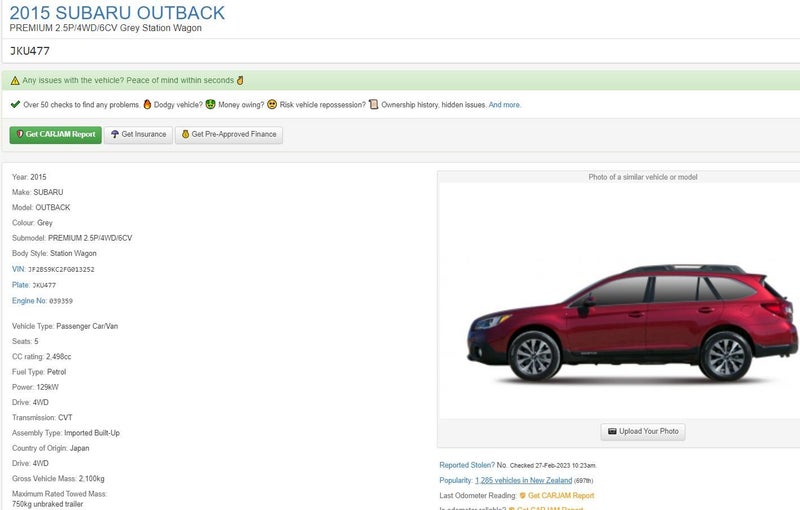Viewport: 800px width, 510px height.
Task: Click the Upload Your Photo button
Action: coord(643,431)
